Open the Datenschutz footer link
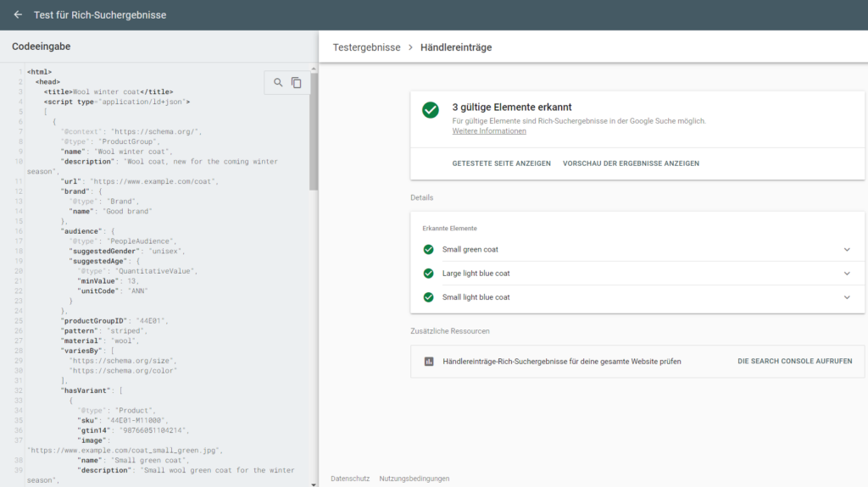Image resolution: width=868 pixels, height=487 pixels. point(350,479)
